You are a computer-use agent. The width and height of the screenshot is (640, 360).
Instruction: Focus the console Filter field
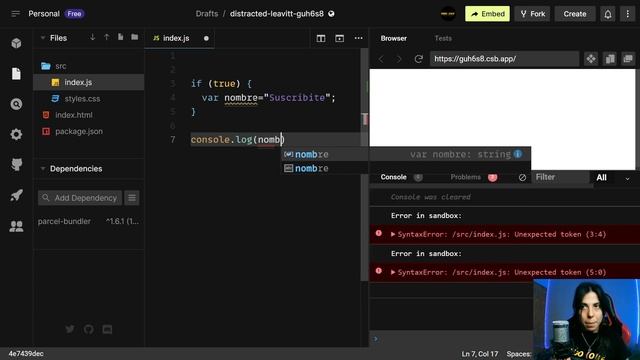[559, 177]
